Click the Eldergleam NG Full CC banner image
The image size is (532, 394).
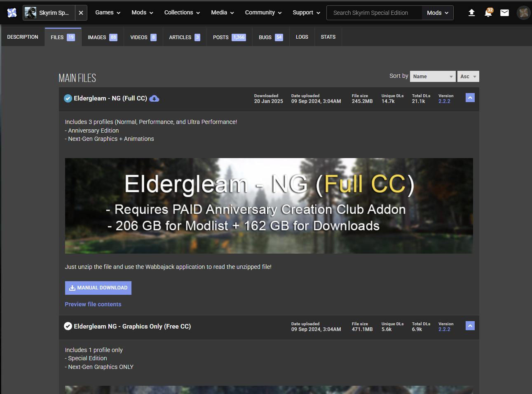coord(269,206)
